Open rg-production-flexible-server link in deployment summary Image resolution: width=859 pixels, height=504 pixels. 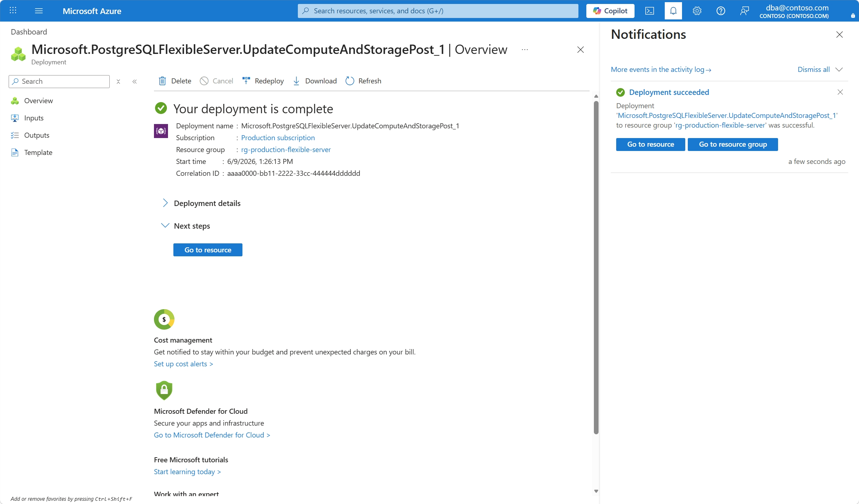286,150
